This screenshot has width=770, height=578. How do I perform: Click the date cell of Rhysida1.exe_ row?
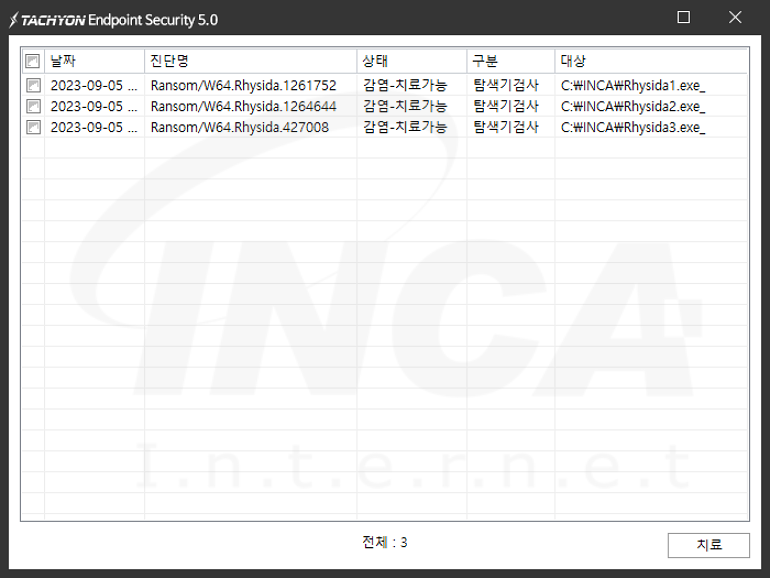tap(94, 85)
